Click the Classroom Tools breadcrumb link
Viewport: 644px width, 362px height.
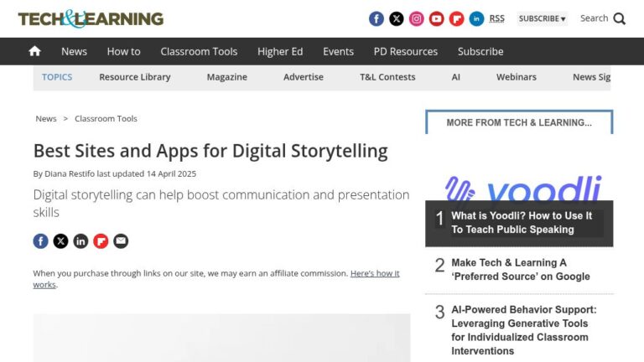(x=106, y=119)
